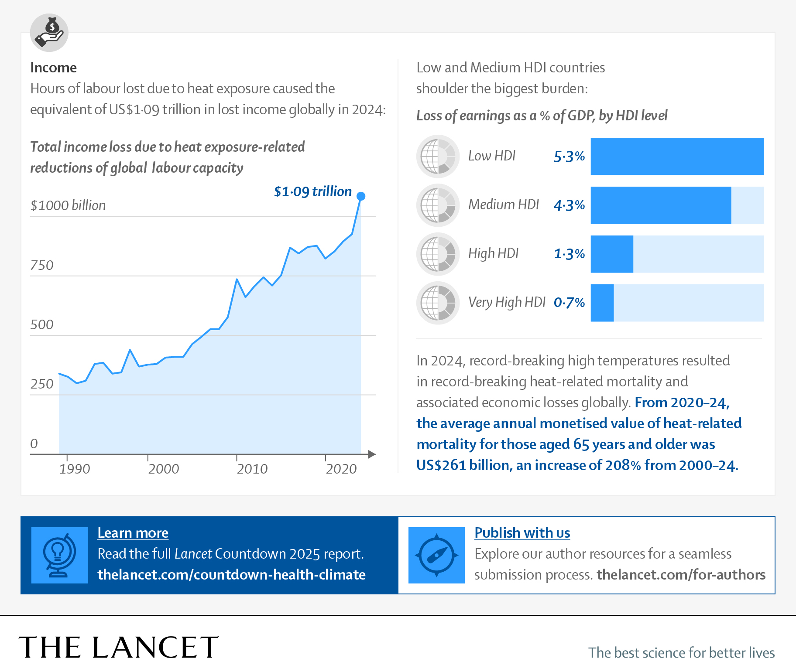Image resolution: width=796 pixels, height=672 pixels.
Task: Click the Low HDI 5·3% bar
Action: (677, 157)
